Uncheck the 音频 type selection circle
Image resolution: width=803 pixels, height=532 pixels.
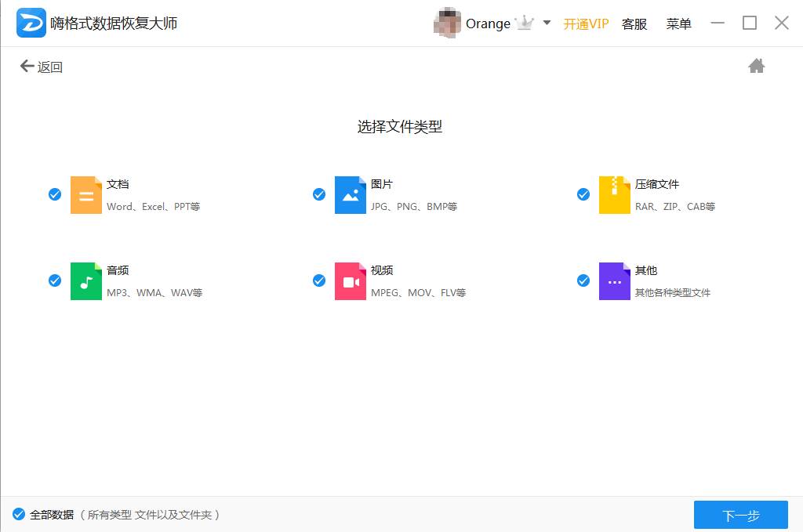click(x=54, y=280)
